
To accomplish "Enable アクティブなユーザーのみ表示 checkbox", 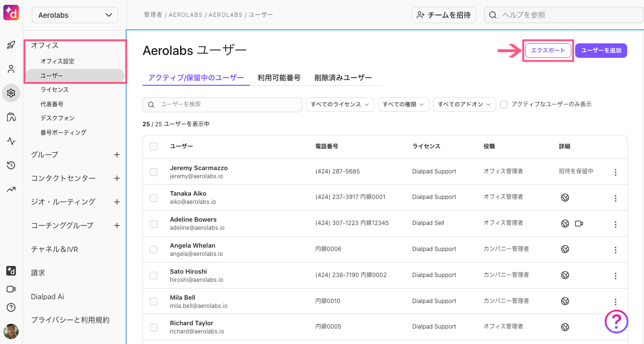I will coord(504,104).
